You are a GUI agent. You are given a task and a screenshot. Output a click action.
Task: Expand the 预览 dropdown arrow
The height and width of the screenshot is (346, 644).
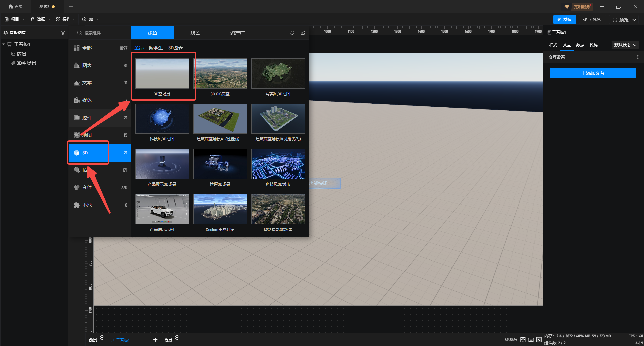634,20
